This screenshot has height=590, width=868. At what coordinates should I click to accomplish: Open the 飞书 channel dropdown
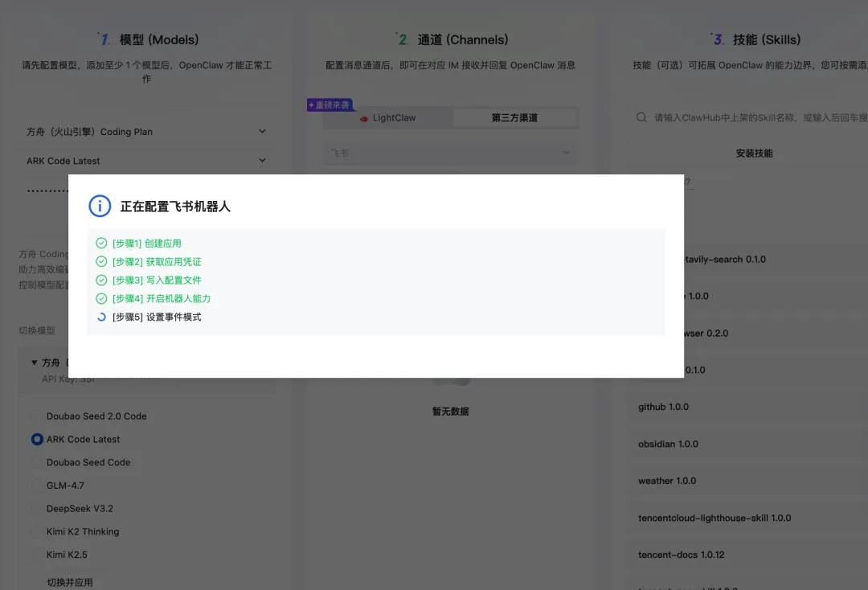(x=451, y=153)
